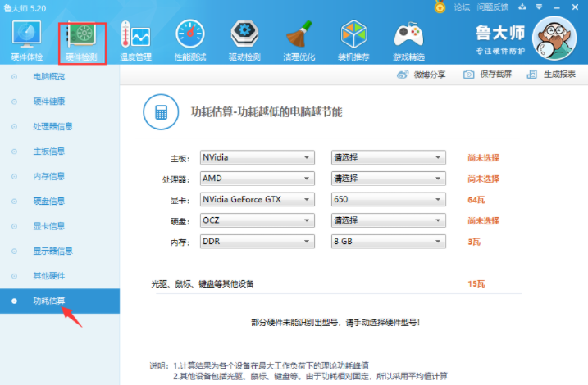Viewport: 588px width, 385px height.
Task: Select 硬件检测 hardware detection icon
Action: pos(81,40)
